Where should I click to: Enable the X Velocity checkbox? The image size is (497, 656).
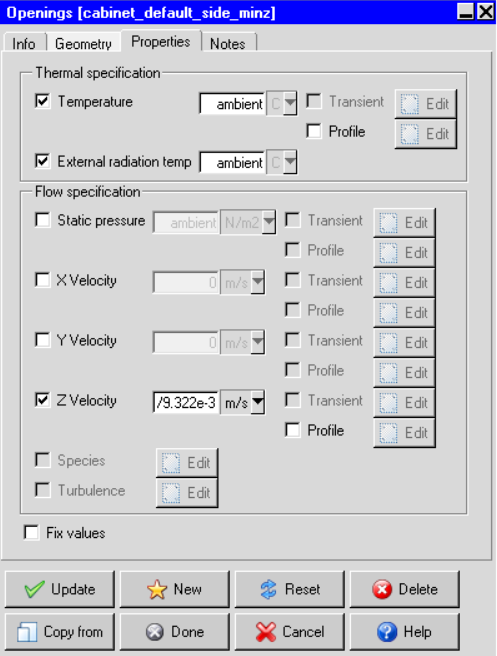pos(43,280)
